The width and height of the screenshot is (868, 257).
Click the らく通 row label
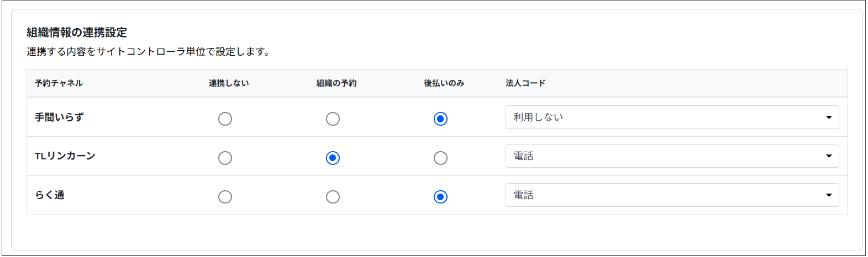click(x=50, y=195)
